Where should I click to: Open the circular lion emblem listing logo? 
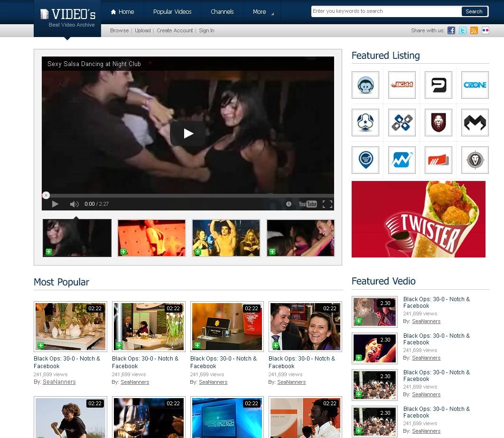475,160
